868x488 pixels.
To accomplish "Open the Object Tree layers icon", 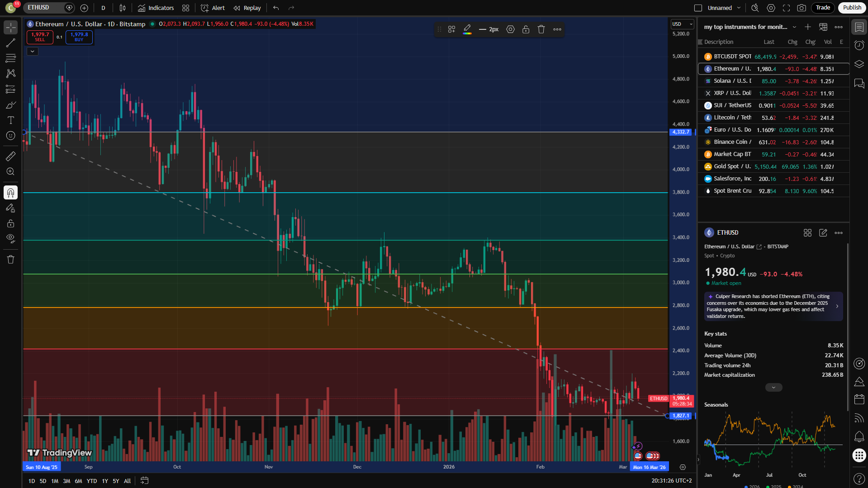I will pyautogui.click(x=859, y=64).
